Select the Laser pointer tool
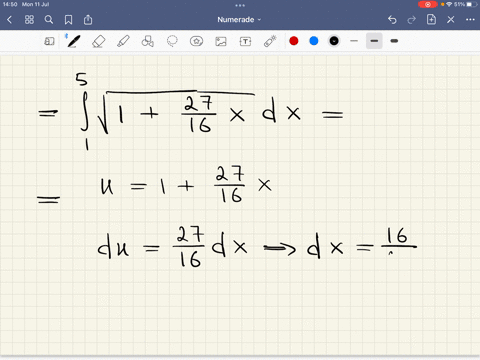 (270, 41)
